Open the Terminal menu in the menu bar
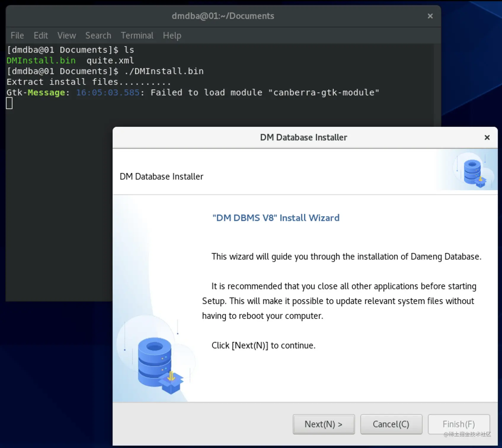 [137, 36]
